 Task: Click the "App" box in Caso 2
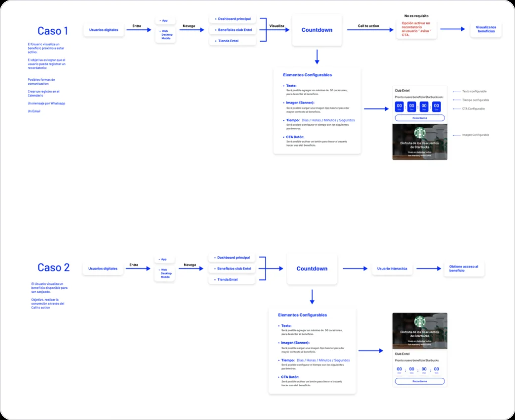tap(164, 260)
